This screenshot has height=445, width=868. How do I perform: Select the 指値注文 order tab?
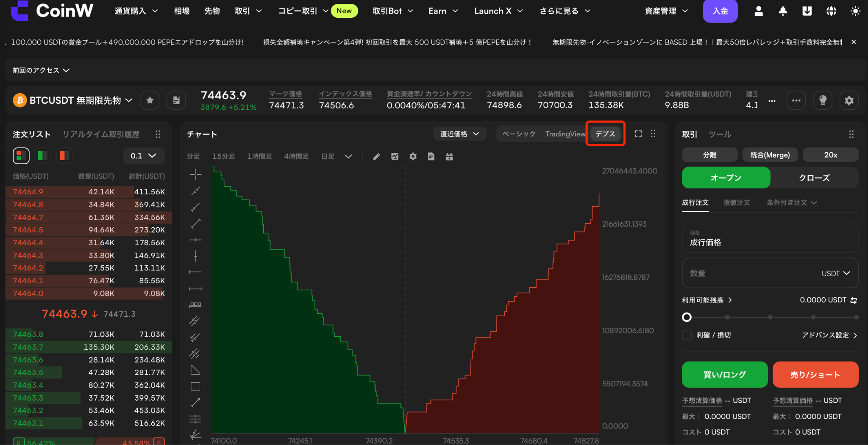[737, 203]
